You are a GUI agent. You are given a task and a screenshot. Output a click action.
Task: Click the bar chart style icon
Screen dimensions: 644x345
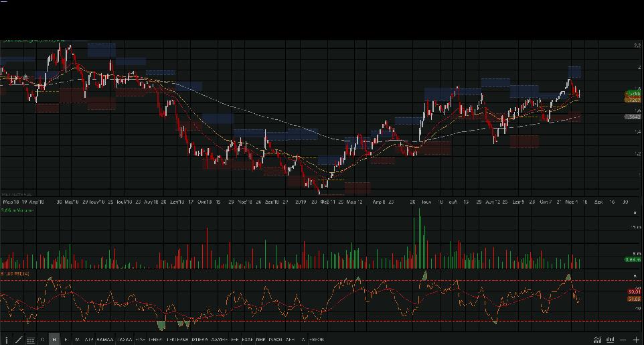coord(609,340)
